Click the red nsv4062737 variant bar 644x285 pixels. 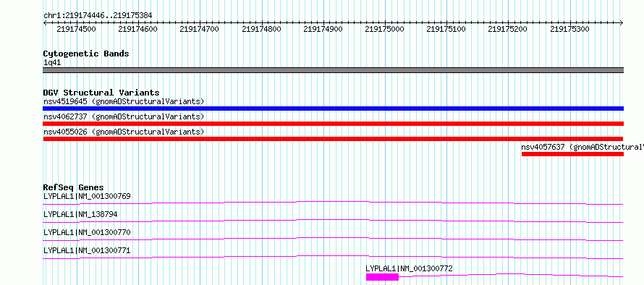pos(333,124)
